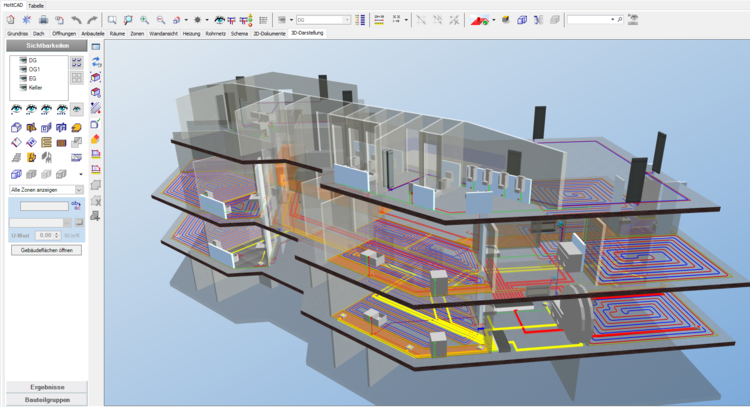Click the Undo arrow in the toolbar

pyautogui.click(x=76, y=19)
